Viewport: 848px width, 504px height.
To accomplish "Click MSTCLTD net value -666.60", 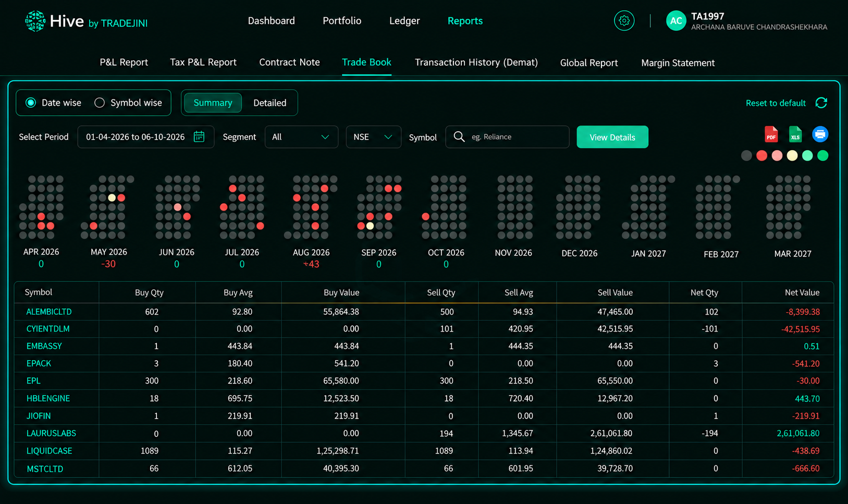I will coord(806,469).
